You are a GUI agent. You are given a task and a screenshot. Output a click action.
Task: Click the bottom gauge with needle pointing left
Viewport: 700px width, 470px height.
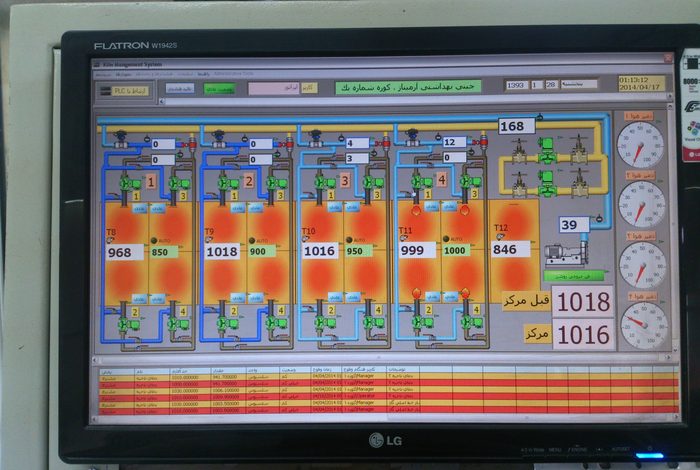[644, 326]
